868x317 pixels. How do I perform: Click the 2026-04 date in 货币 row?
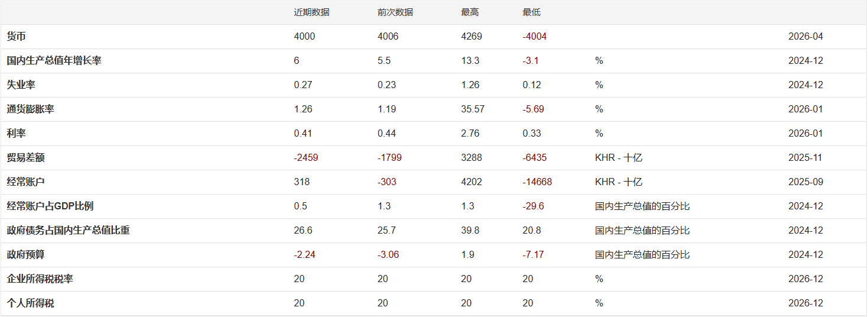click(x=805, y=37)
